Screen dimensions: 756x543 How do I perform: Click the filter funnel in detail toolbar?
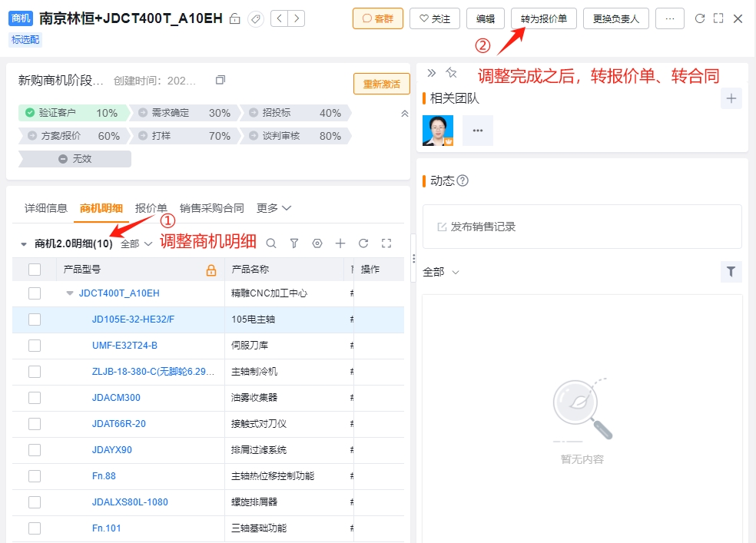(x=294, y=243)
